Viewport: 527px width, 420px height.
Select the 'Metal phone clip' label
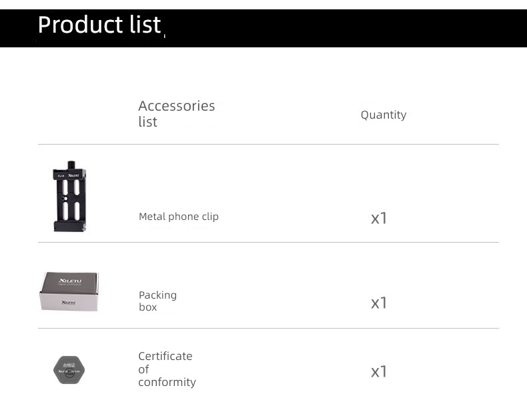pyautogui.click(x=179, y=217)
